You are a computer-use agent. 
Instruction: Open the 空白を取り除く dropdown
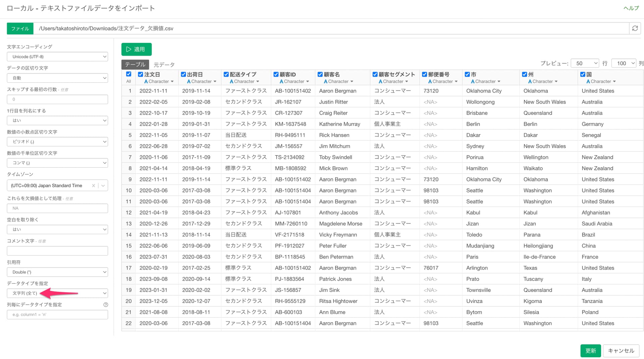pos(57,230)
